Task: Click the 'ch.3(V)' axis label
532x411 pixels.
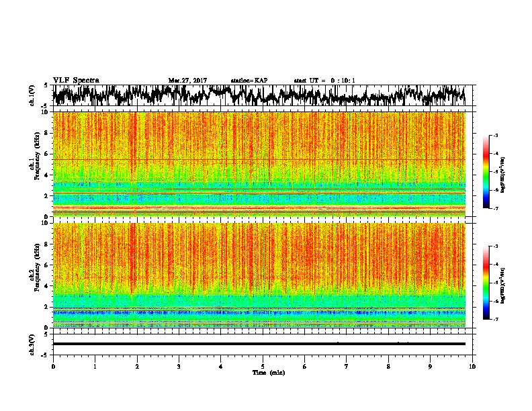Action: tap(32, 345)
